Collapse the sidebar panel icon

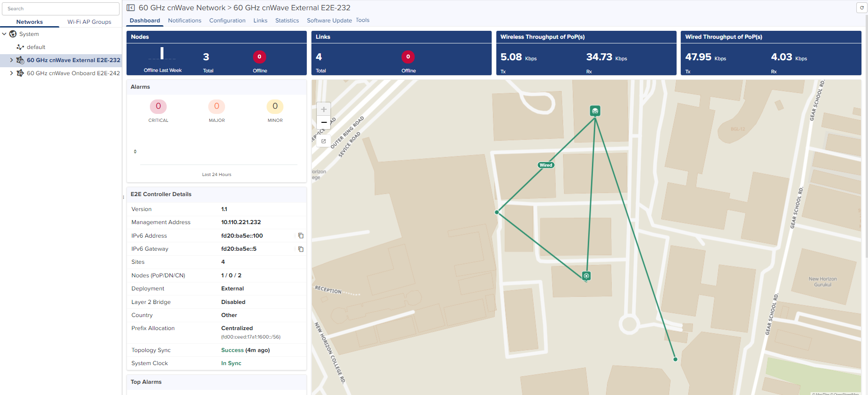(131, 8)
